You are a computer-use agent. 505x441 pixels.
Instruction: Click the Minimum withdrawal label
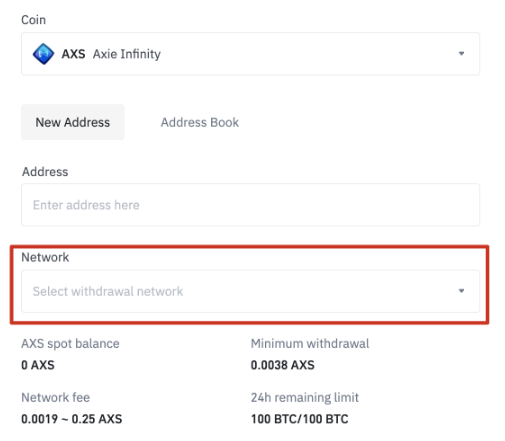pos(310,343)
